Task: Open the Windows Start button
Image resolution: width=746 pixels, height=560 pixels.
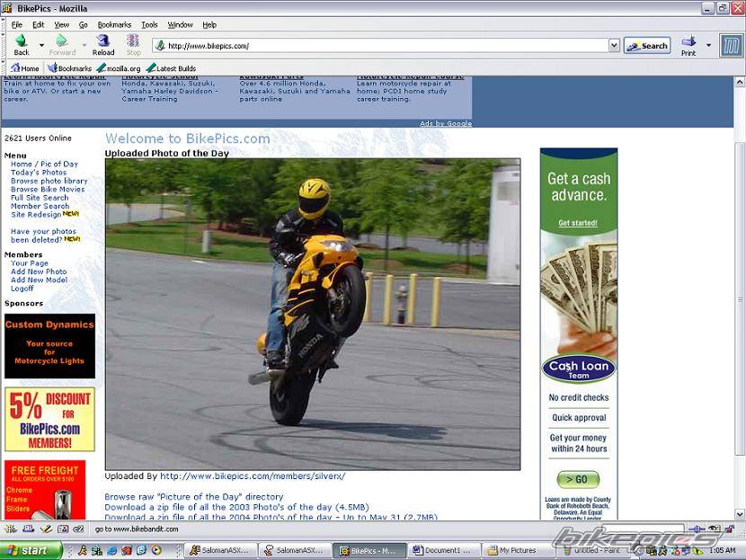Action: coord(31,550)
